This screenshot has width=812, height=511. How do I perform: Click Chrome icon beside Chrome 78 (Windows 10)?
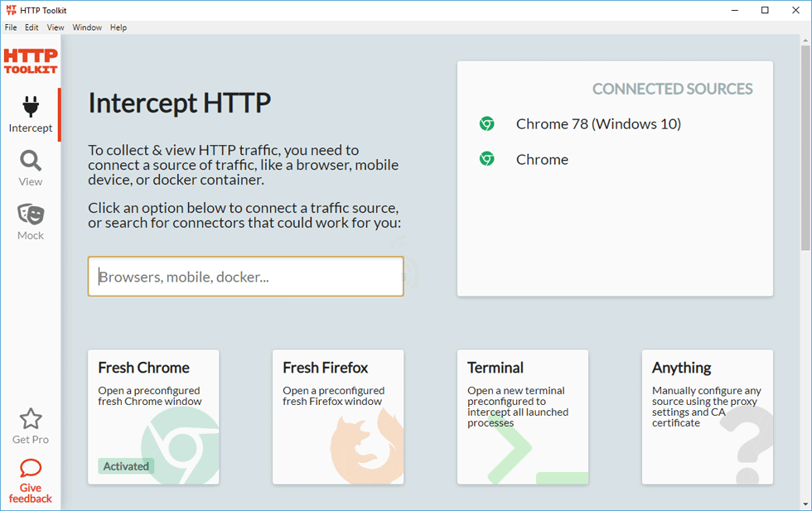[487, 124]
